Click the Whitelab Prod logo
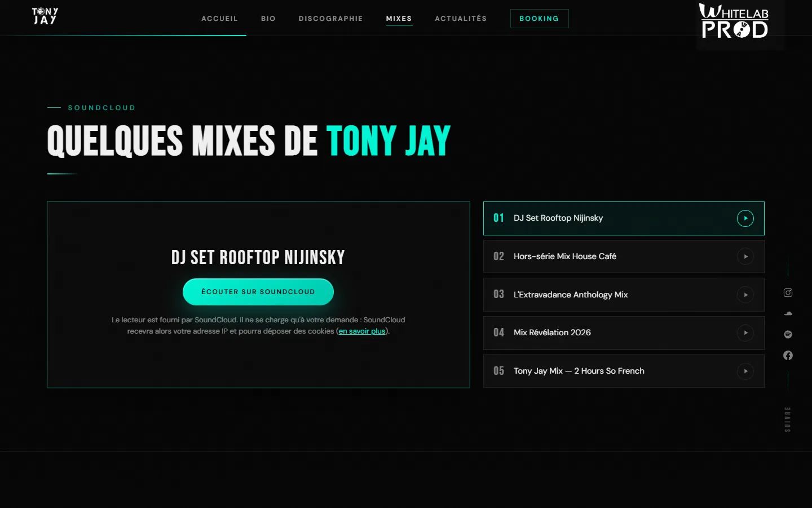The image size is (812, 508). tap(734, 21)
